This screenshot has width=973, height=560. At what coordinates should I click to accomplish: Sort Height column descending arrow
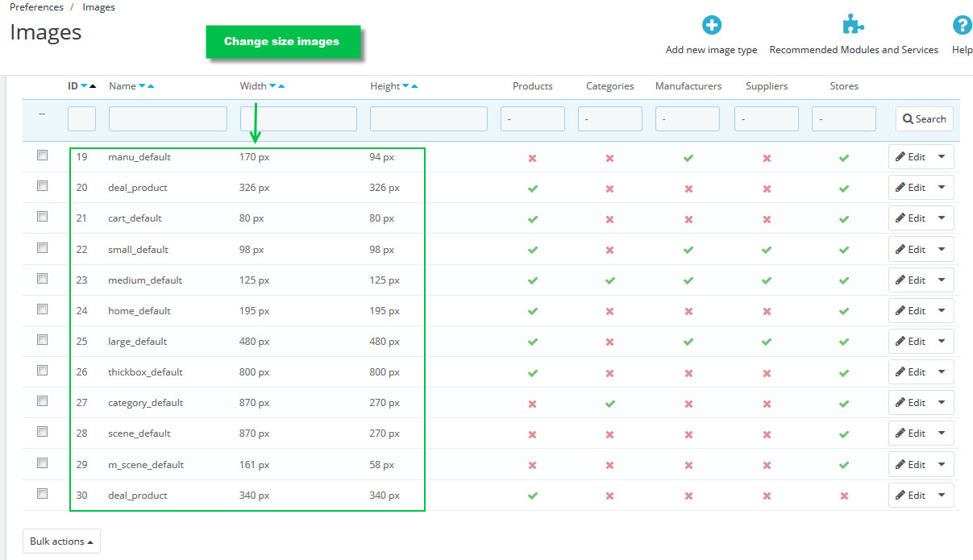405,86
